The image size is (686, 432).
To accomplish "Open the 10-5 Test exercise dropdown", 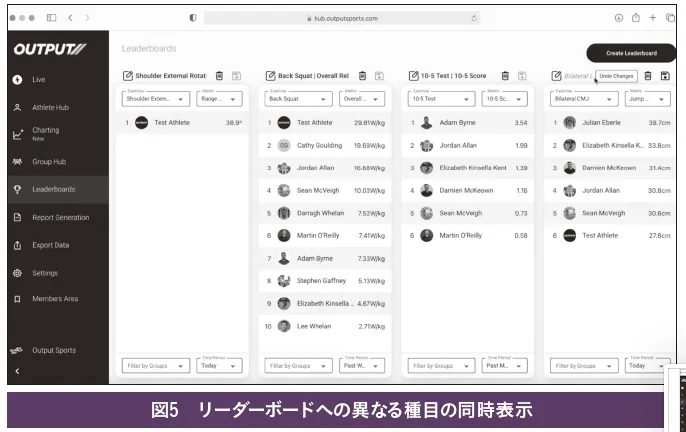I will [441, 99].
